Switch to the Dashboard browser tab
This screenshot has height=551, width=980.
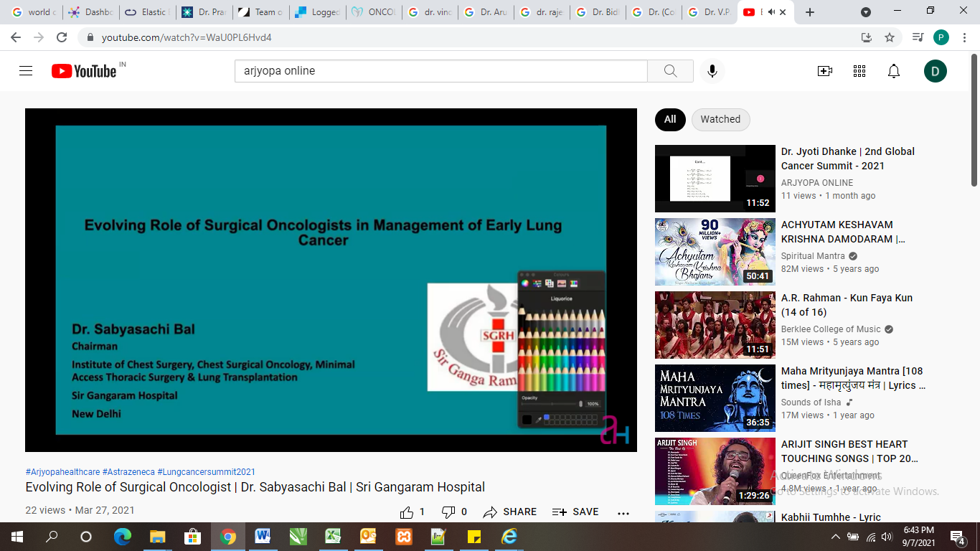click(92, 12)
